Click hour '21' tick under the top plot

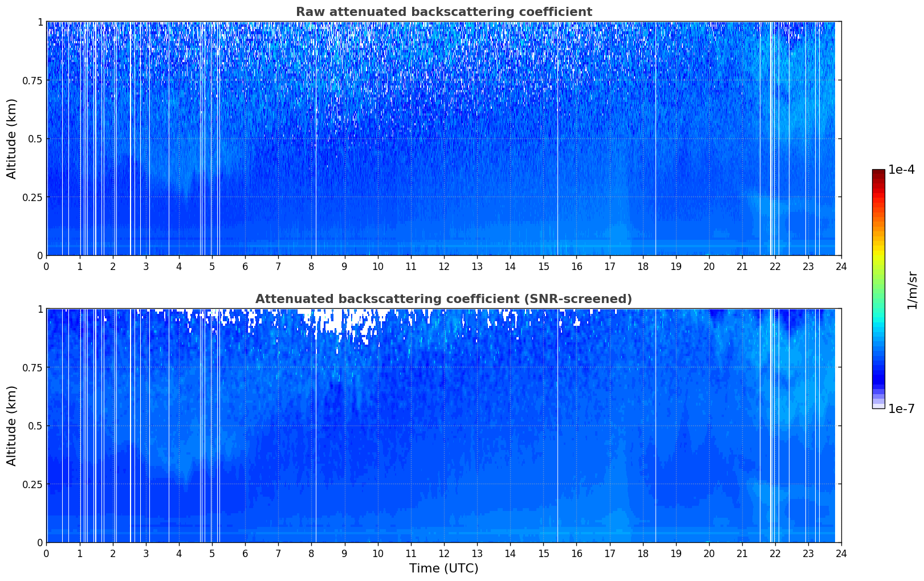pyautogui.click(x=742, y=267)
